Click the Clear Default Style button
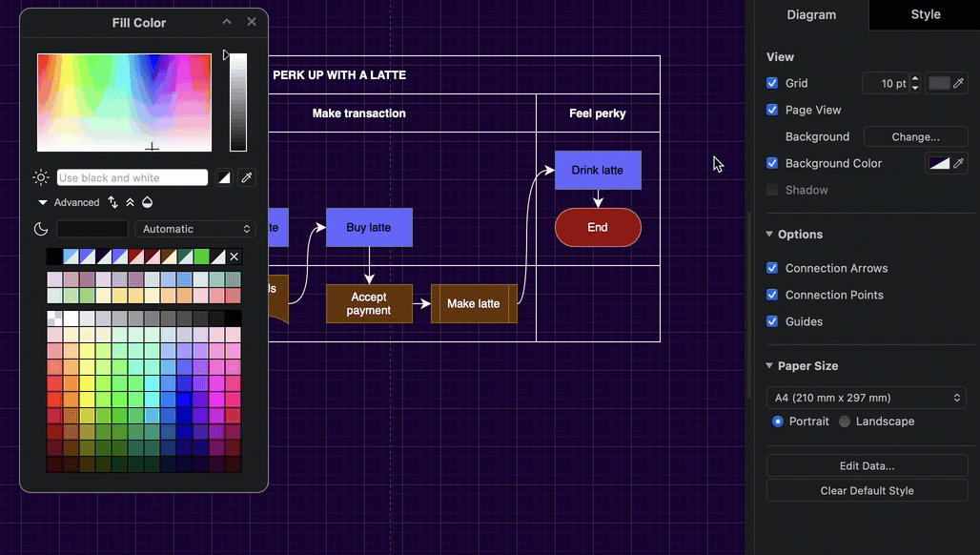 (x=867, y=490)
